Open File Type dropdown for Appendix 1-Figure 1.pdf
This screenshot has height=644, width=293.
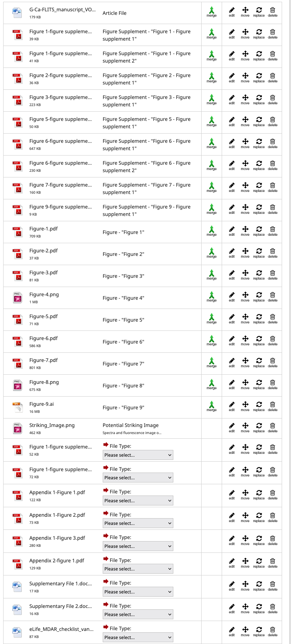(138, 500)
